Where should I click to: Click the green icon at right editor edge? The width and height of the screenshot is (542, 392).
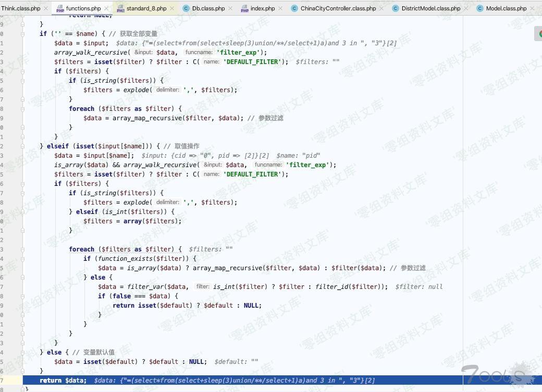click(539, 34)
